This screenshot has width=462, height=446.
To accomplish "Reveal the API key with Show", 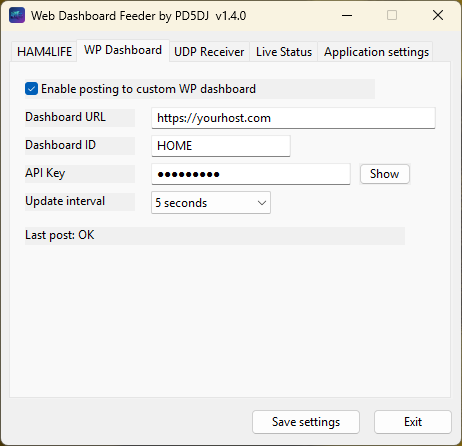I will tap(385, 174).
